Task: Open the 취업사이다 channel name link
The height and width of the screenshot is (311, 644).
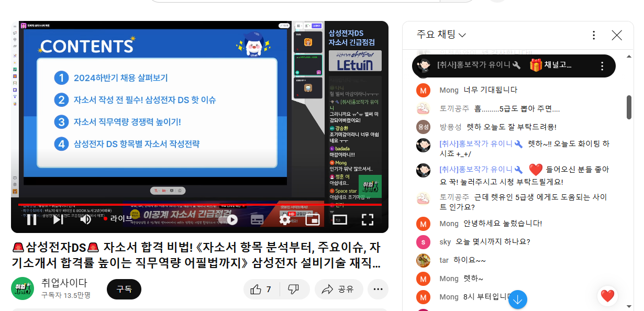Action: pyautogui.click(x=64, y=283)
